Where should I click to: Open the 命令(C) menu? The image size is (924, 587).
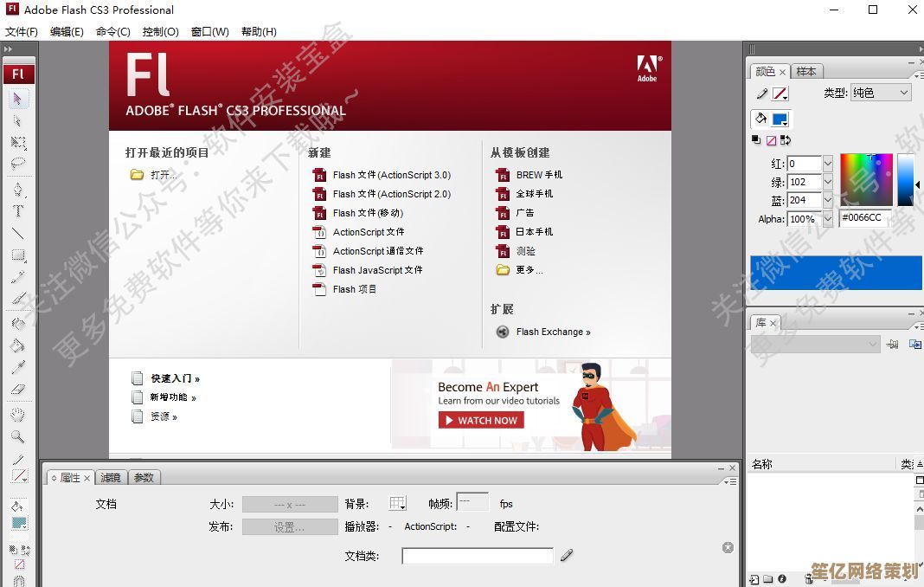coord(113,32)
